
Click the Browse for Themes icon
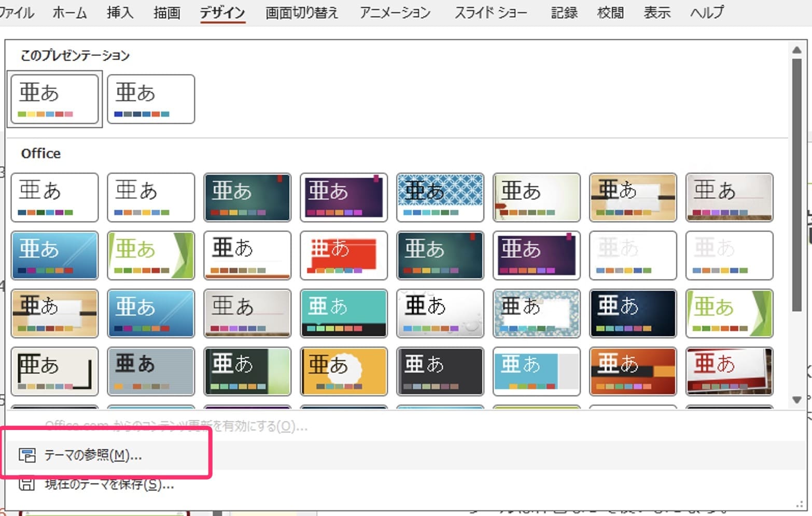(x=27, y=455)
